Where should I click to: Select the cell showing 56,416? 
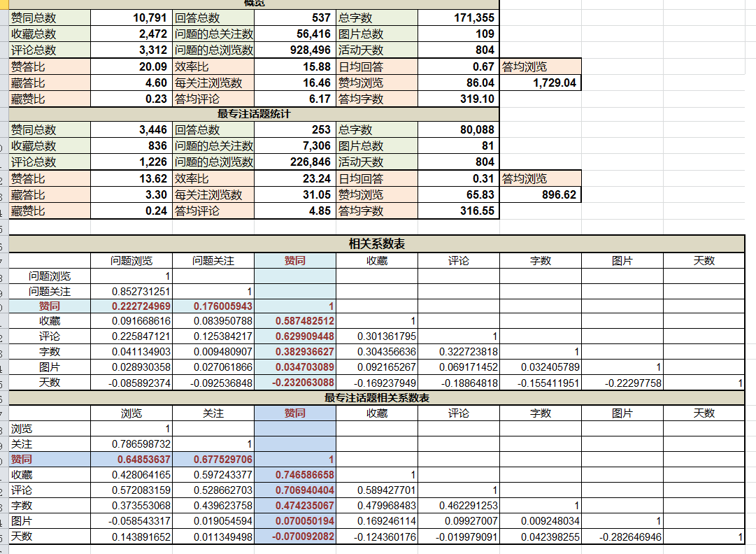[294, 34]
